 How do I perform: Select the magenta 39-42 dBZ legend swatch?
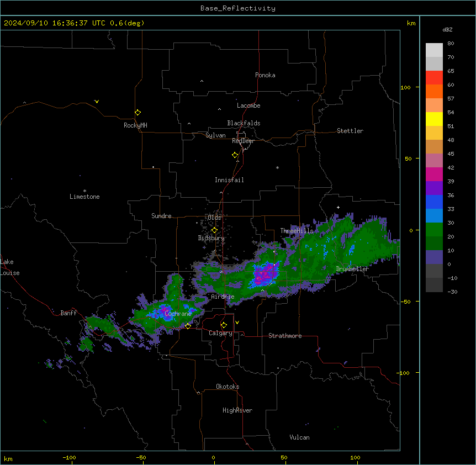(x=434, y=174)
